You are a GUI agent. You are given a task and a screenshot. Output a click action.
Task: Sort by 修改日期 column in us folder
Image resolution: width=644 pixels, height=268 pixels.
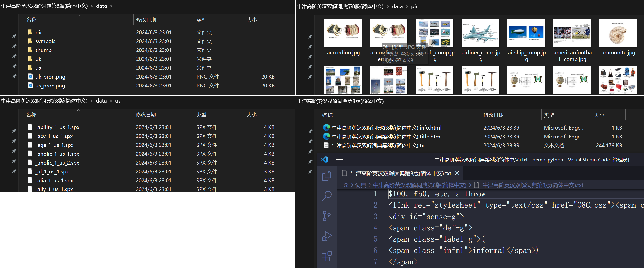pyautogui.click(x=146, y=114)
